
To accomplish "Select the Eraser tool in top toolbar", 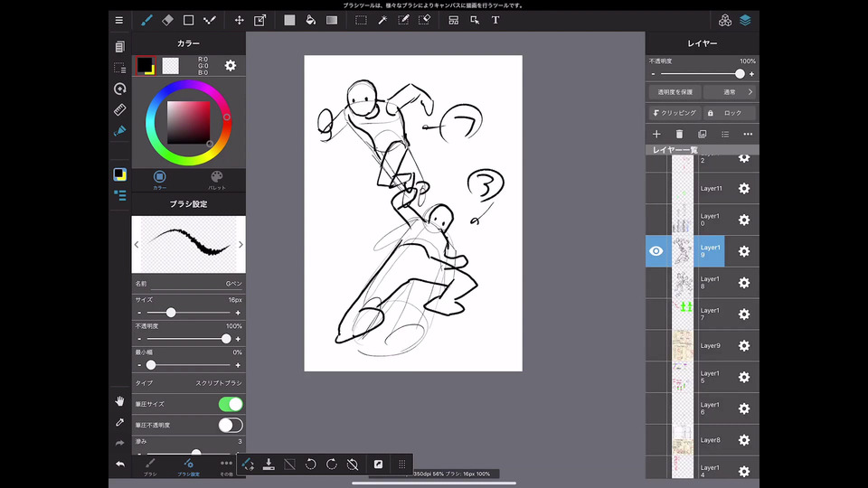I will pyautogui.click(x=167, y=20).
